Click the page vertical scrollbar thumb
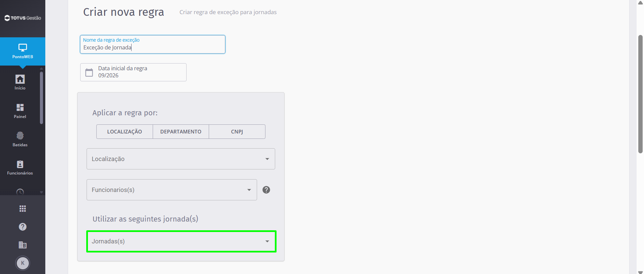 pyautogui.click(x=640, y=94)
